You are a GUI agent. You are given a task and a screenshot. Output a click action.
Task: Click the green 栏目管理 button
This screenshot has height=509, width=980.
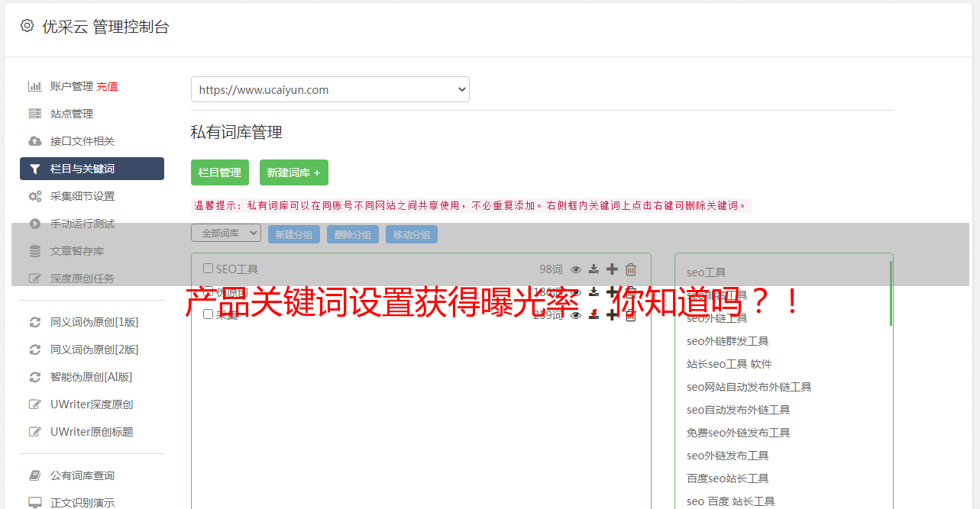[x=220, y=172]
